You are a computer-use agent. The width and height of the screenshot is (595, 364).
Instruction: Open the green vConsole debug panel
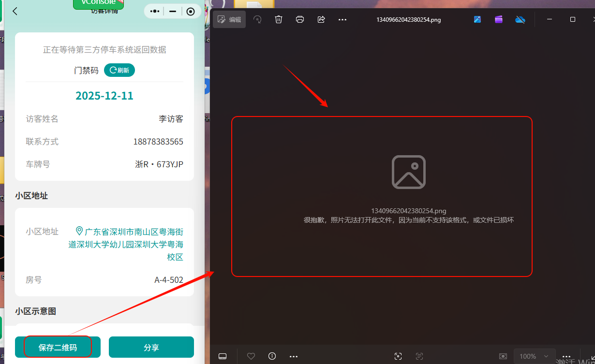98,3
